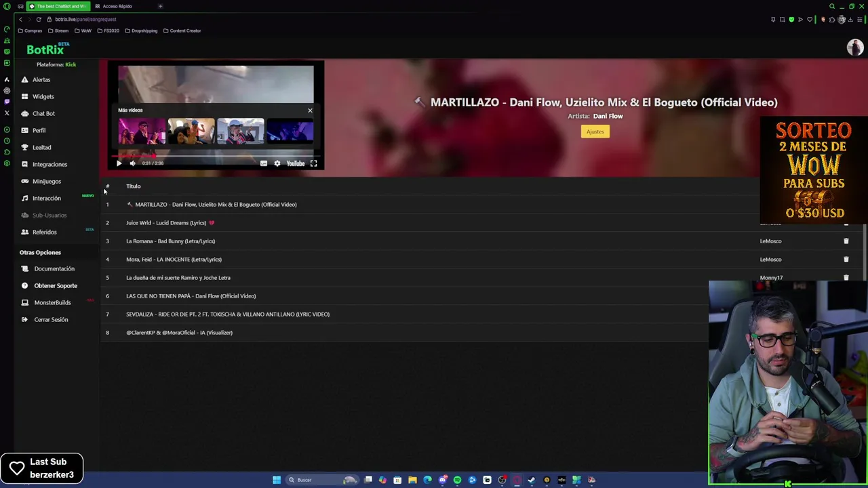Open Steam from the taskbar
This screenshot has height=488, width=868.
(532, 480)
